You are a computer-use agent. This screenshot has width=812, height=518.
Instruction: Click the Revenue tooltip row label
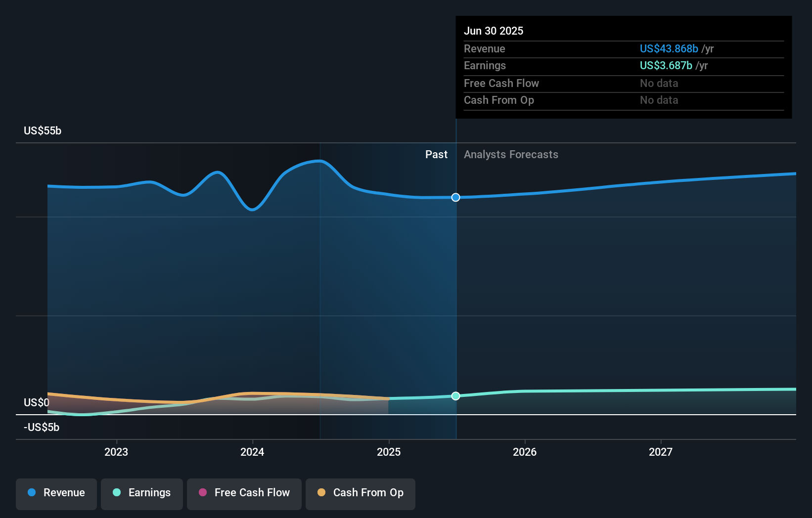click(485, 48)
